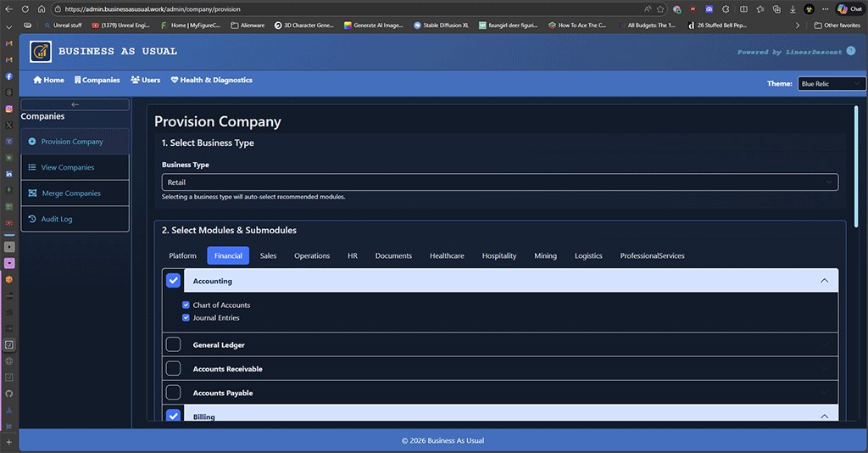Open Facebook from the browser sidebar

tap(9, 76)
